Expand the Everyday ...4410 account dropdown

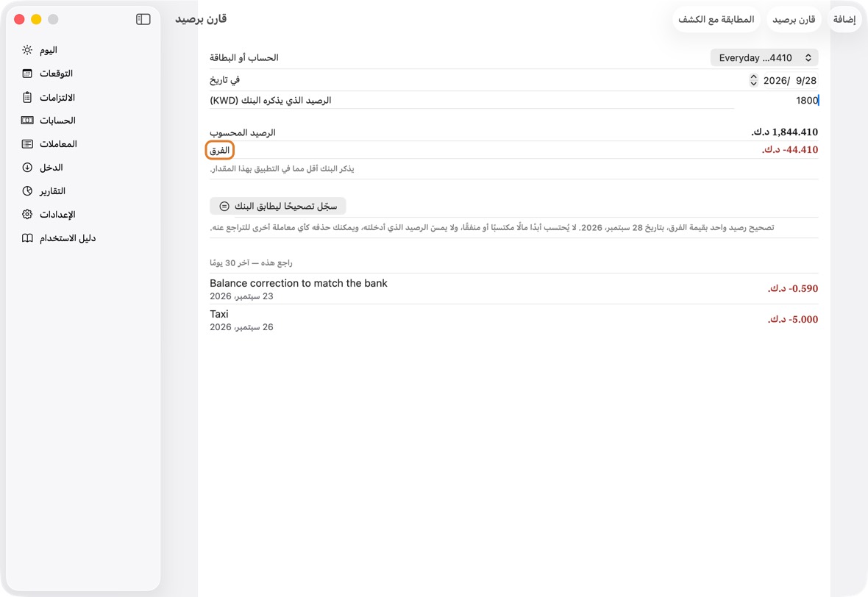click(764, 57)
